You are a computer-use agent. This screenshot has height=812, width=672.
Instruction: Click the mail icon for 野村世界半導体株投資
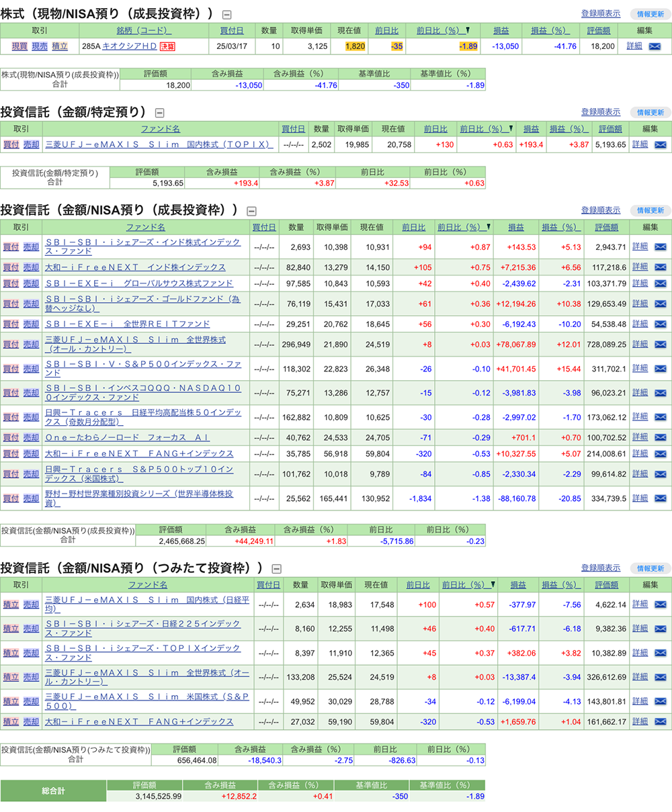click(660, 498)
